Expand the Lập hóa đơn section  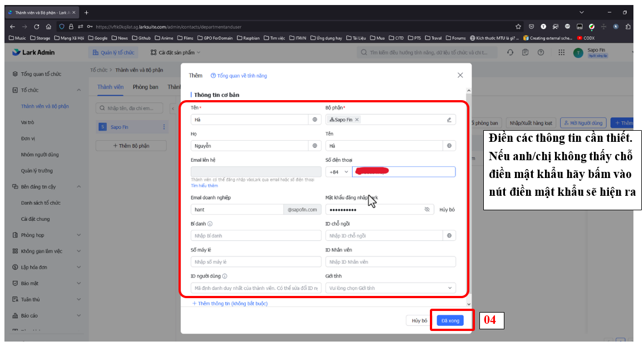pyautogui.click(x=79, y=268)
